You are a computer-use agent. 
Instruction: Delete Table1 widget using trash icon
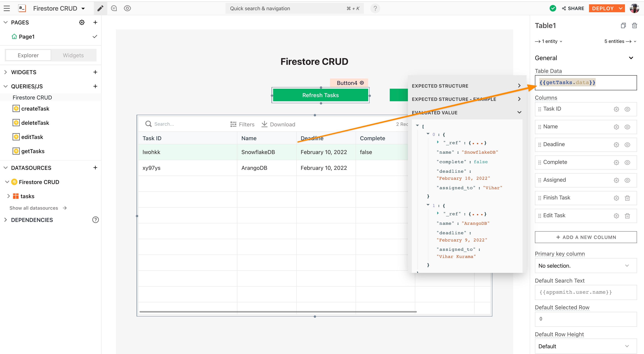pos(634,25)
